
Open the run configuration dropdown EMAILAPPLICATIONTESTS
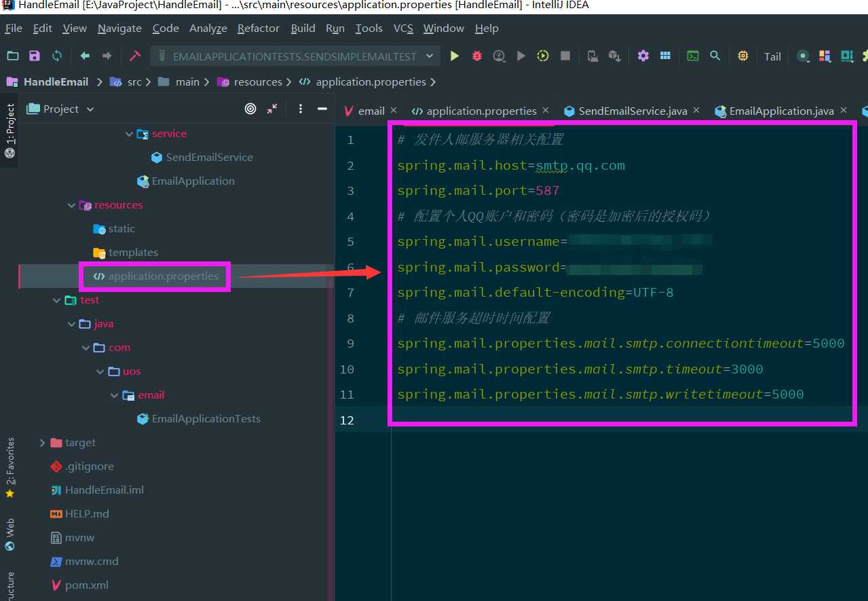coord(295,56)
